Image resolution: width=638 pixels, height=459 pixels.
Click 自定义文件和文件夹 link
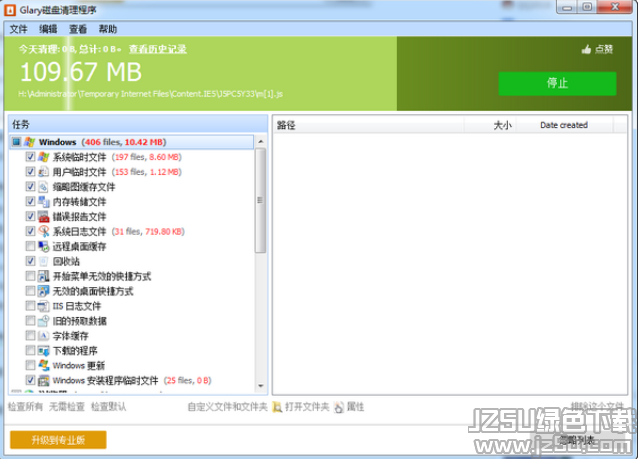pos(227,407)
